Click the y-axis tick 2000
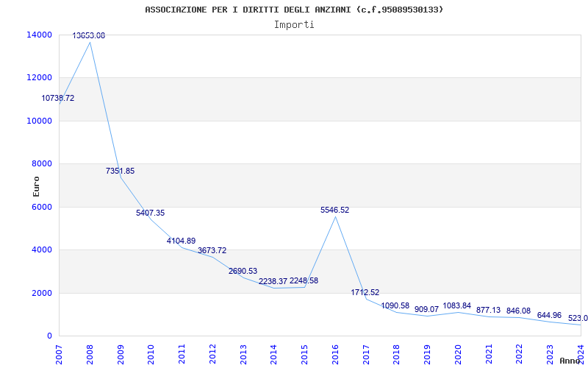The image size is (588, 368). click(42, 293)
